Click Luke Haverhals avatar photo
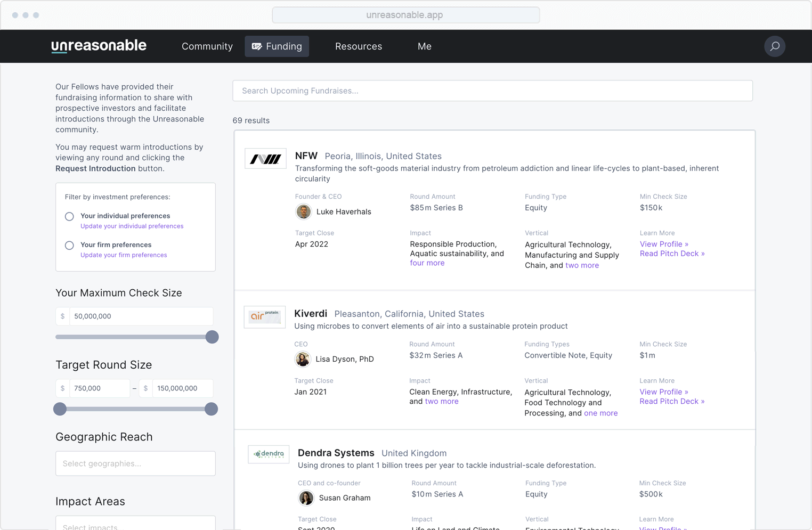The image size is (812, 530). [303, 211]
